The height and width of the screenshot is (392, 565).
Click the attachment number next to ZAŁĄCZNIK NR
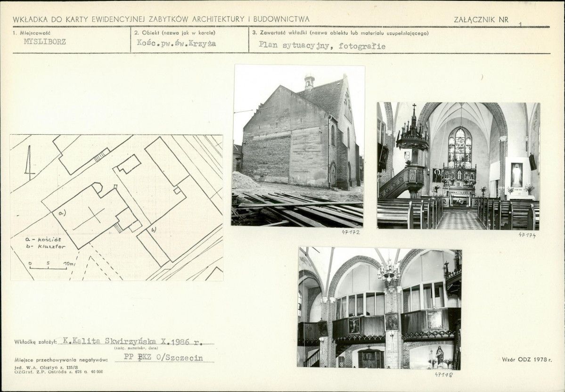[520, 24]
